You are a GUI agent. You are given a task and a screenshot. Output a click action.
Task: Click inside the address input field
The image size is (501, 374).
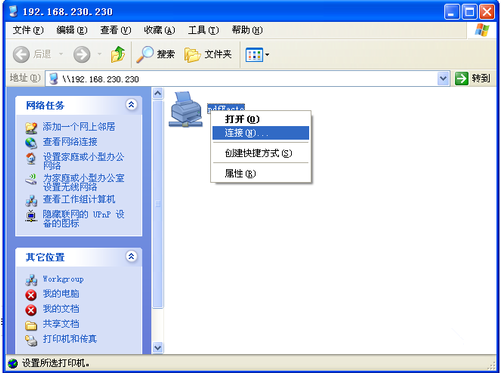pos(247,79)
